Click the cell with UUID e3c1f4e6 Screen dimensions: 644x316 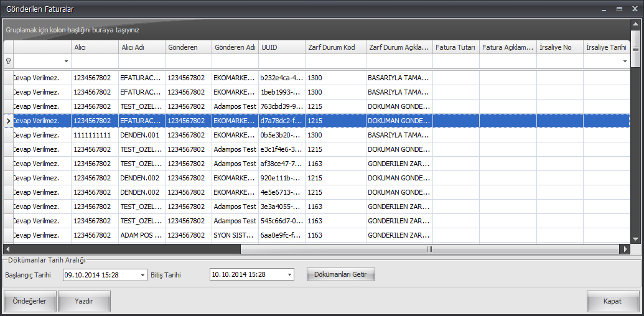[282, 149]
